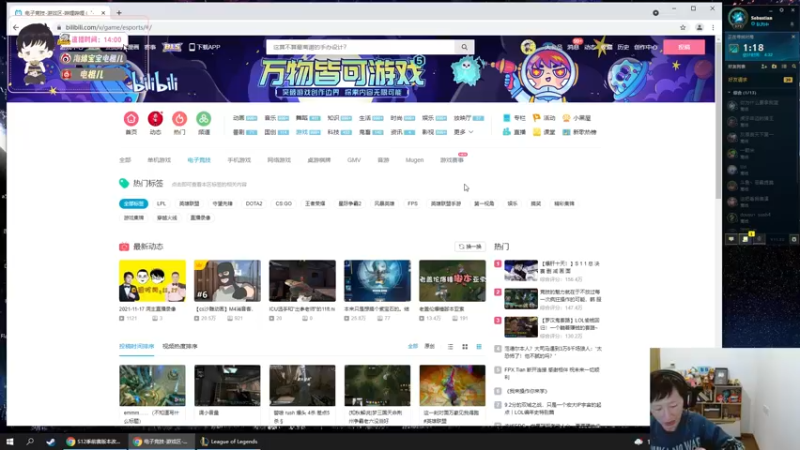Open Chrome three-dot menu
The height and width of the screenshot is (450, 800).
click(x=713, y=28)
